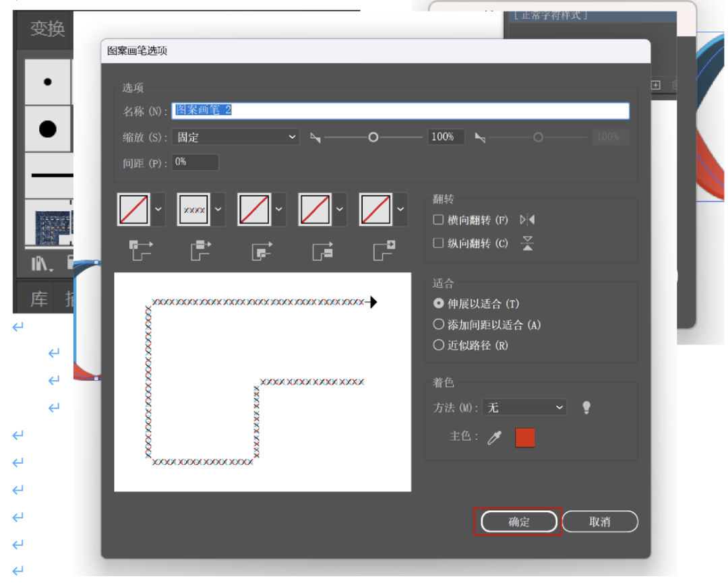Click the end tile empty swatch

tap(376, 210)
